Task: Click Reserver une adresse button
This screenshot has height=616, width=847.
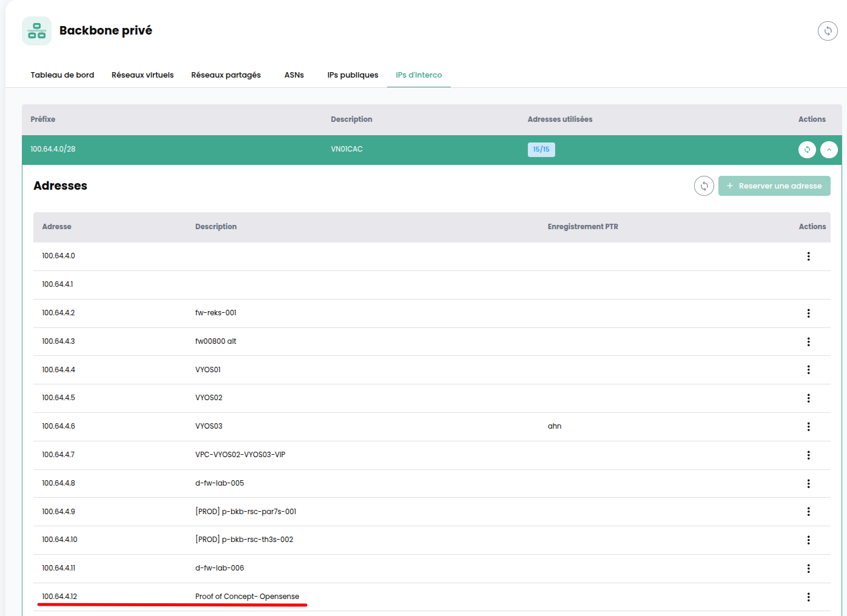Action: (774, 186)
